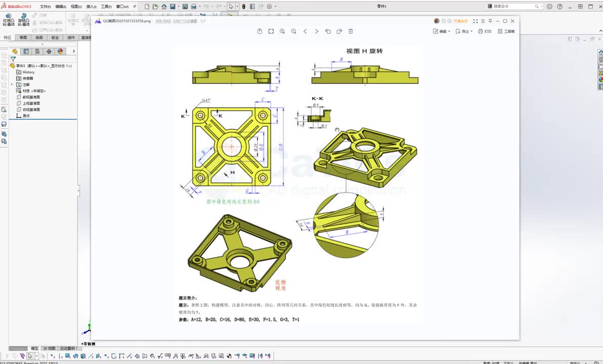Switch to the 钣金 ribbon tab
Image resolution: width=603 pixels, height=364 pixels.
pyautogui.click(x=55, y=38)
